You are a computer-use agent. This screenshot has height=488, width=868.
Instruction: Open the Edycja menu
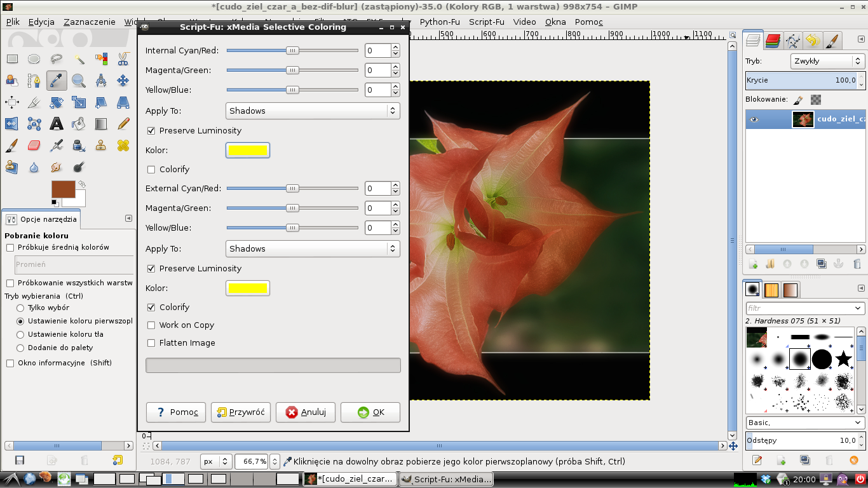[x=41, y=22]
